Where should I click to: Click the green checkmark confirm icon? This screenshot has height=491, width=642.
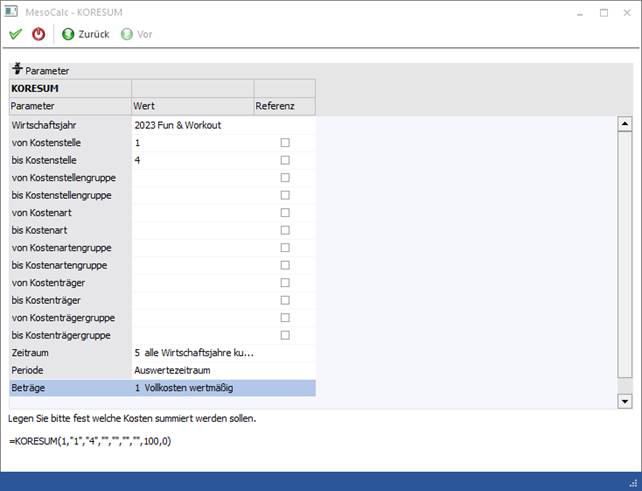(15, 34)
